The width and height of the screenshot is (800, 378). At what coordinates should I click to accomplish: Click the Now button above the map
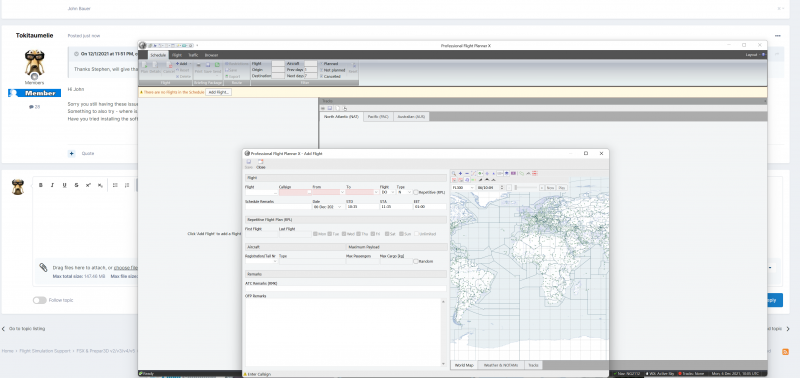(550, 188)
